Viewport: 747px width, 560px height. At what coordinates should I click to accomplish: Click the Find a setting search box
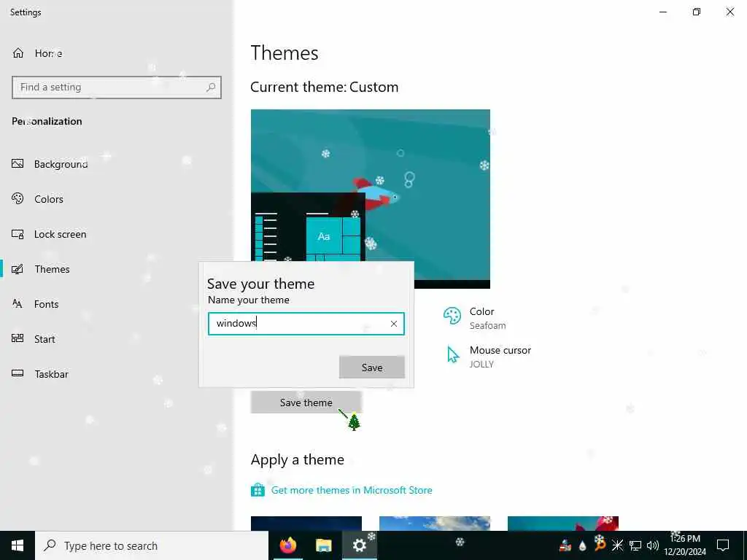click(x=116, y=87)
